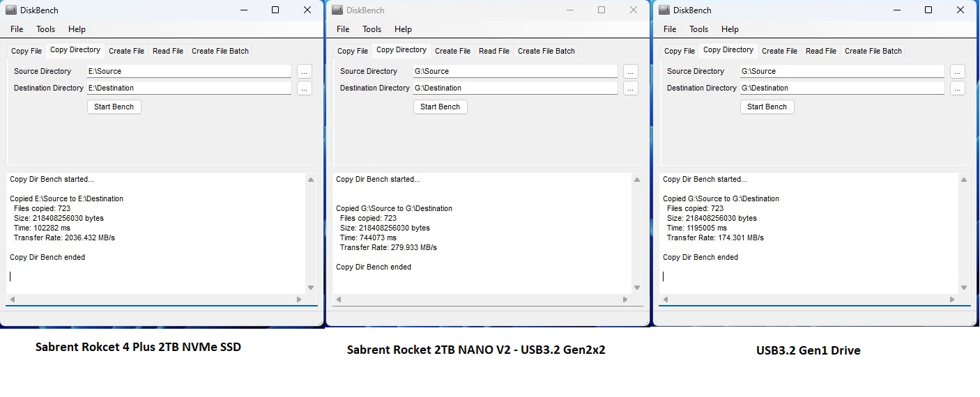This screenshot has height=397, width=980.
Task: Click the DiskBench app icon in the right window title bar
Action: click(x=664, y=10)
